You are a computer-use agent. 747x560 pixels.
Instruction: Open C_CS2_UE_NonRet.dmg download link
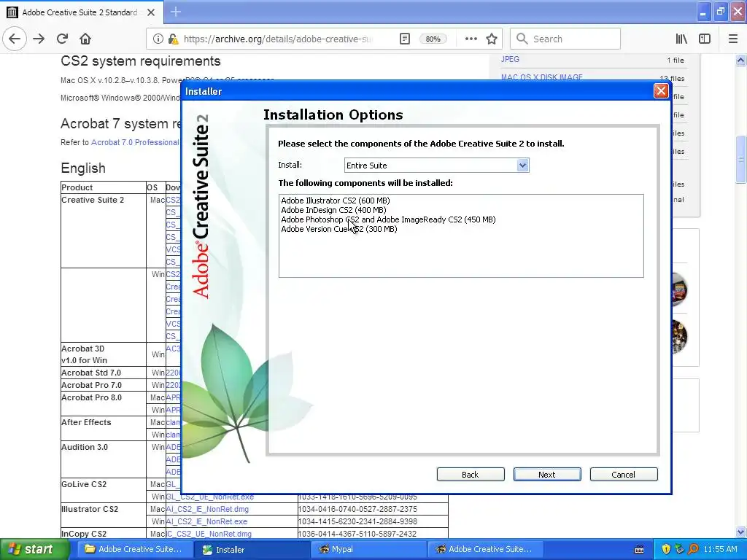209,534
